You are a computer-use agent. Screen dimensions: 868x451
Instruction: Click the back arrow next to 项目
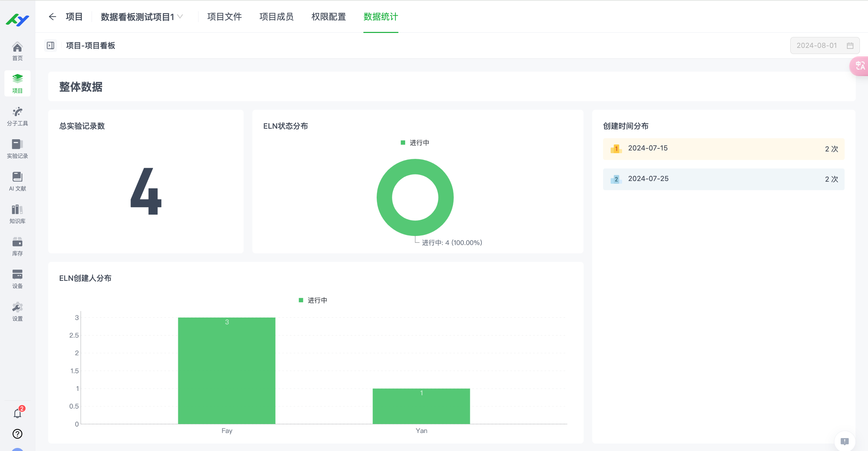pyautogui.click(x=52, y=17)
